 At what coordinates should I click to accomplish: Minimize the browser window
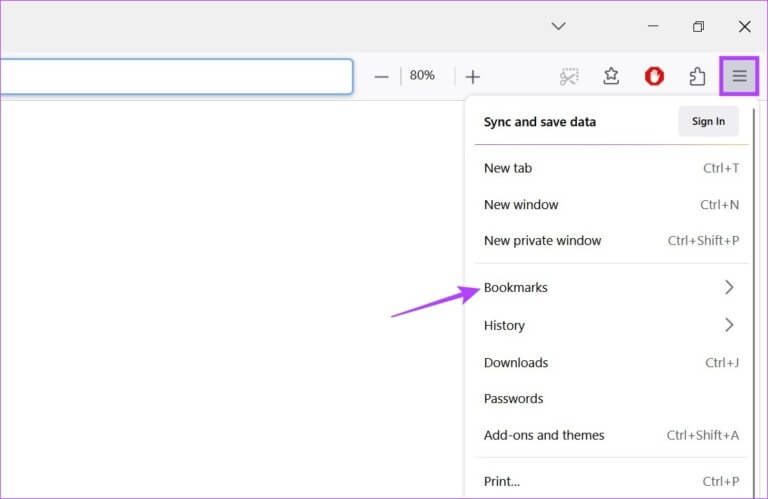coord(653,26)
